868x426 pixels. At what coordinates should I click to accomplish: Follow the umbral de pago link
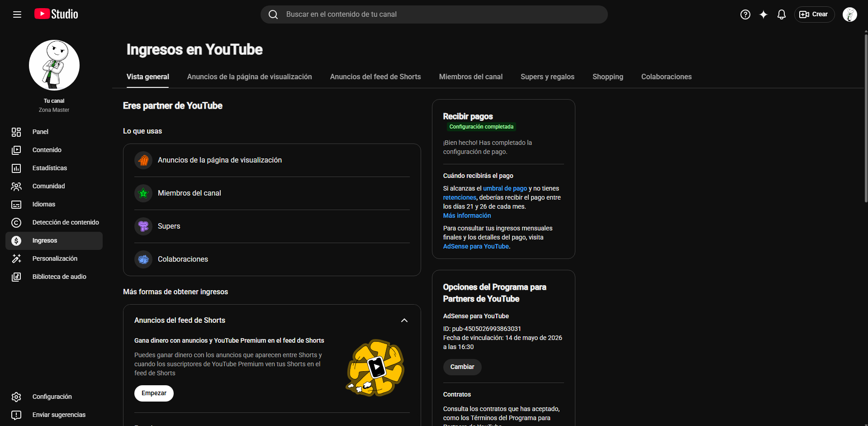[x=505, y=188]
